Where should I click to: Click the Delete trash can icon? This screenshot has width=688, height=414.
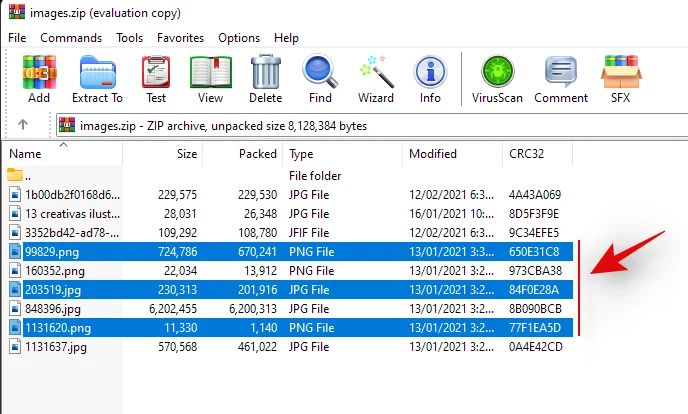point(265,78)
